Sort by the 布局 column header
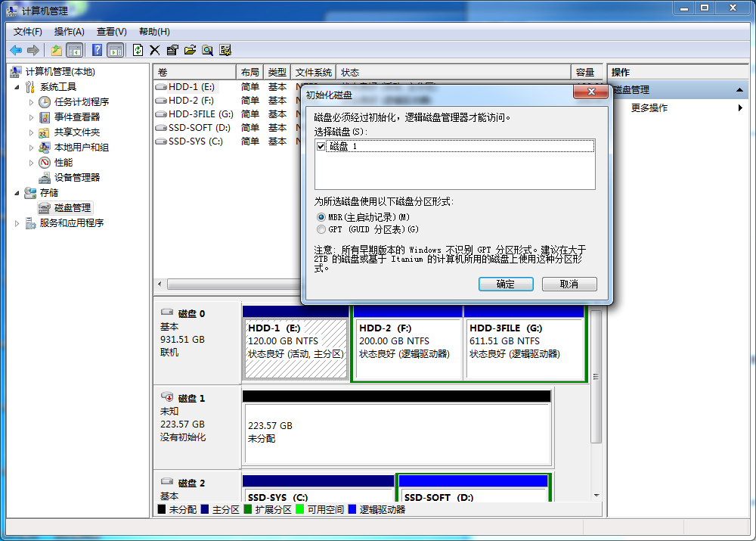 249,73
